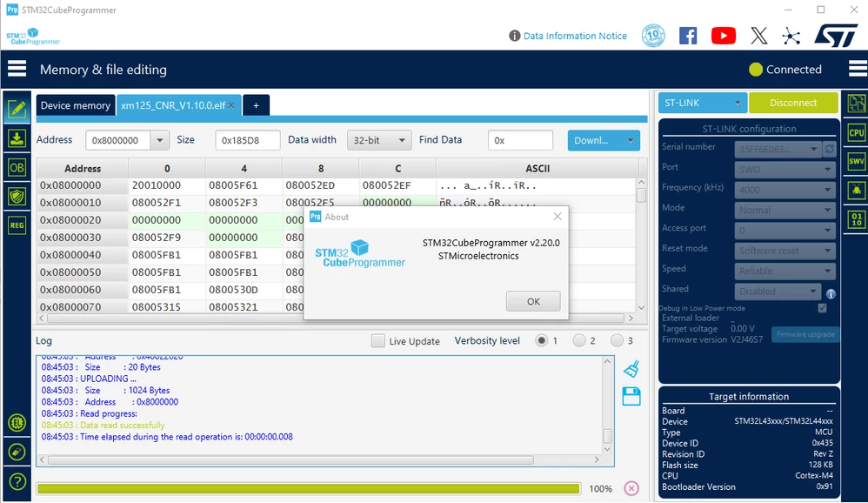Open the Facebook icon

point(688,36)
